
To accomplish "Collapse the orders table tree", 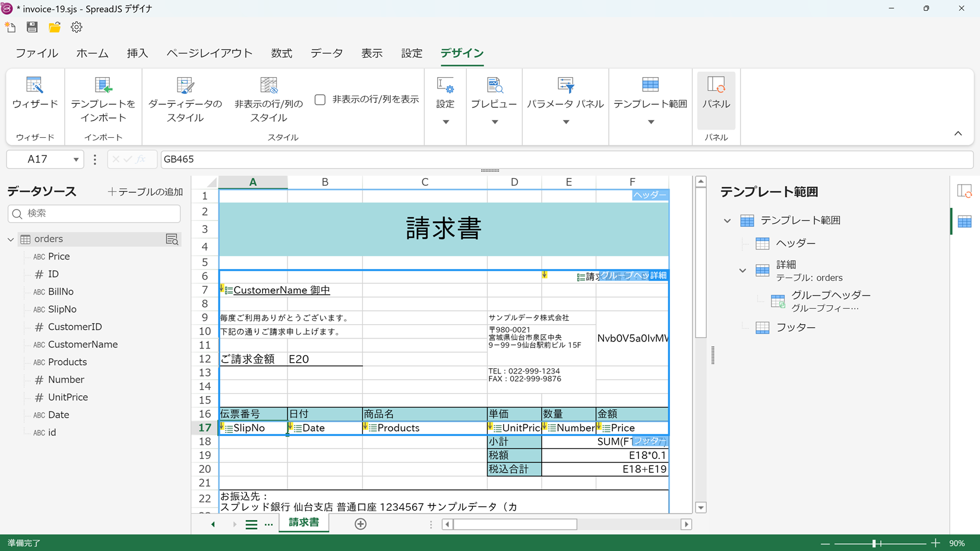I will (x=11, y=239).
